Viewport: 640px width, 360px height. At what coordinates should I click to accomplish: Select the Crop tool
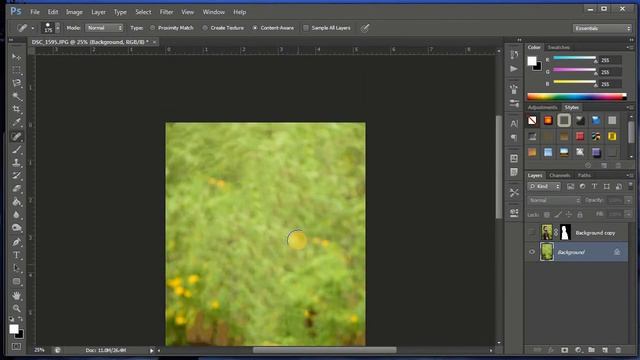16,109
